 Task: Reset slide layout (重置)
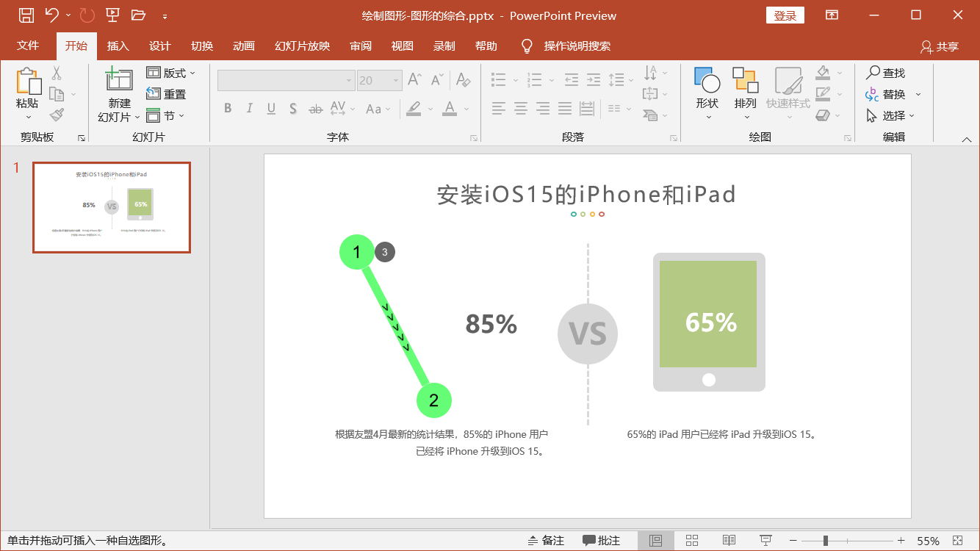pyautogui.click(x=166, y=94)
